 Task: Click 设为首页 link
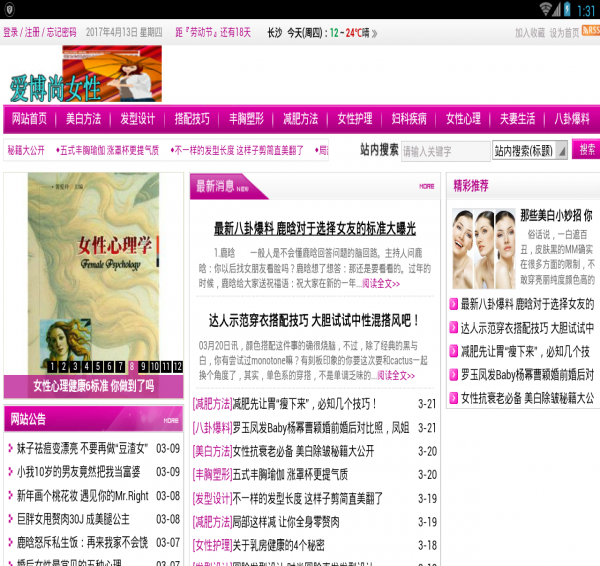pyautogui.click(x=564, y=33)
